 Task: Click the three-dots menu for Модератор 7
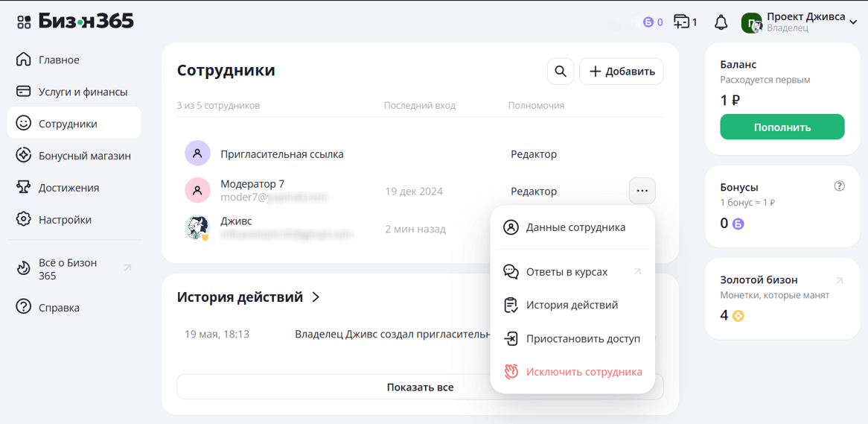click(x=642, y=191)
